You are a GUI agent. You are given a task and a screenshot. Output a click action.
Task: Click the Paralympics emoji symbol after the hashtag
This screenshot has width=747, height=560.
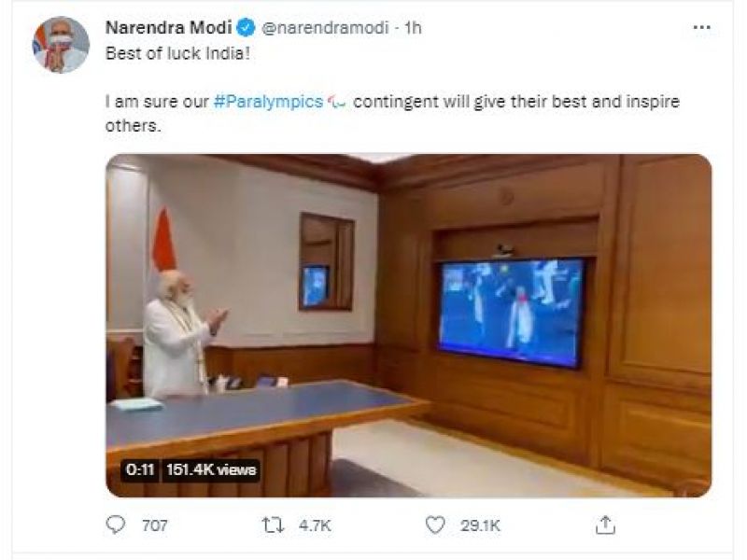click(x=337, y=102)
